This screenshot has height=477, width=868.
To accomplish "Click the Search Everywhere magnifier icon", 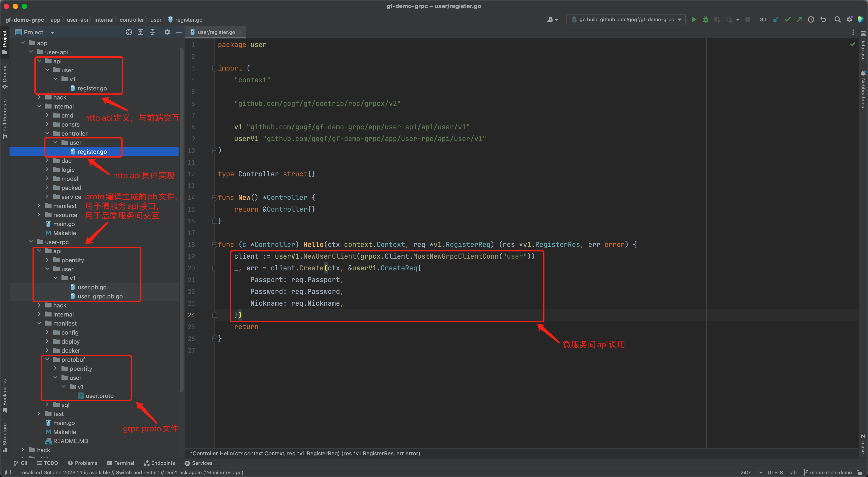I will point(837,19).
